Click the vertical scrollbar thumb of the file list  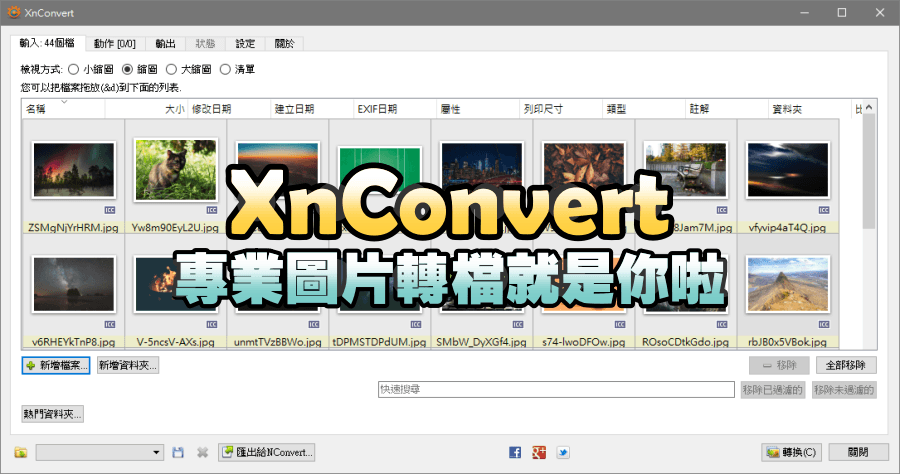(x=869, y=170)
